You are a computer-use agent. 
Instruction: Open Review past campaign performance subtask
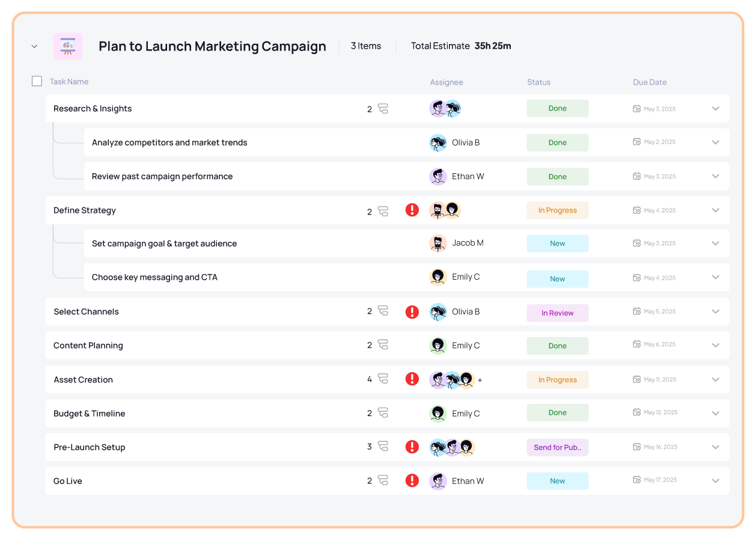click(162, 176)
